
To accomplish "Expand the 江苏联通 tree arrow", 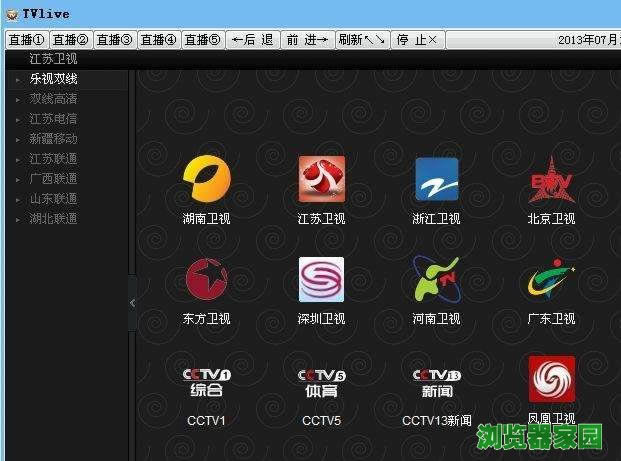I will tap(18, 160).
